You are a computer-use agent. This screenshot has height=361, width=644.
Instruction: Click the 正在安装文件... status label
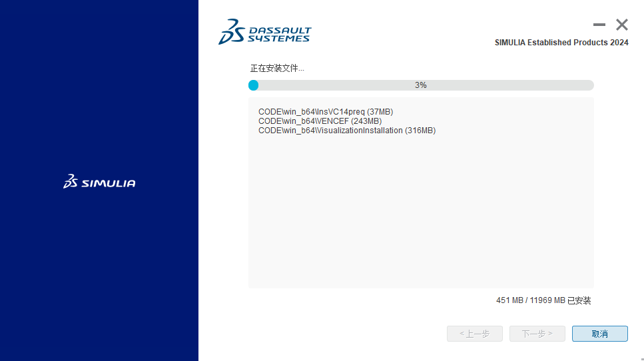click(277, 69)
